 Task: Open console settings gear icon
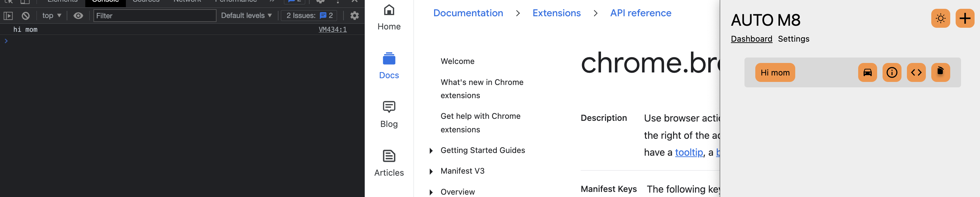click(355, 16)
